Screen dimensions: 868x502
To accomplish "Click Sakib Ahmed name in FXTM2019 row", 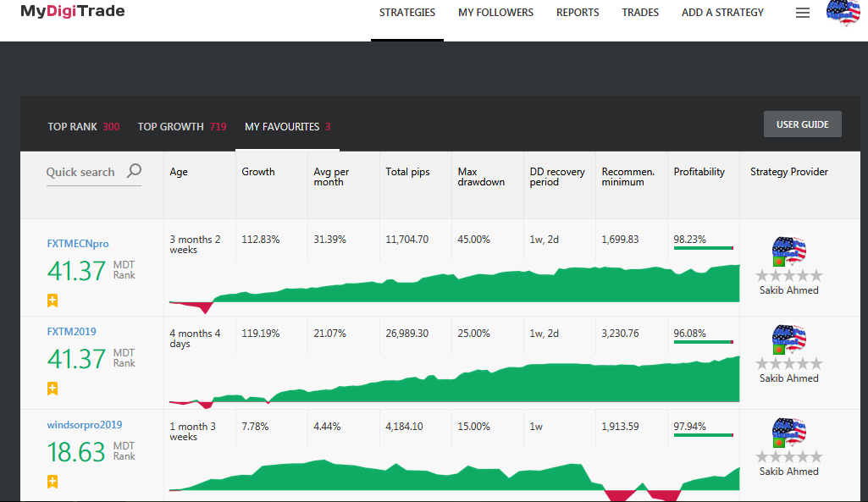I will [789, 378].
